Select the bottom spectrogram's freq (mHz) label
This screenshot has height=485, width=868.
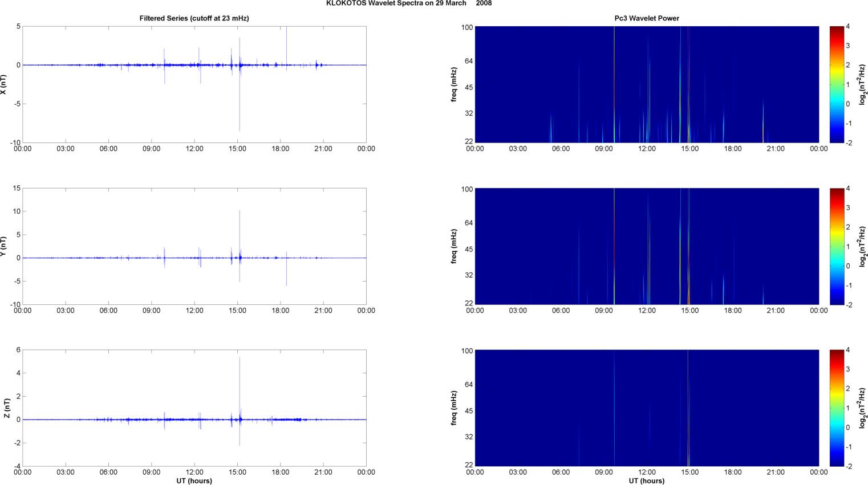(454, 408)
